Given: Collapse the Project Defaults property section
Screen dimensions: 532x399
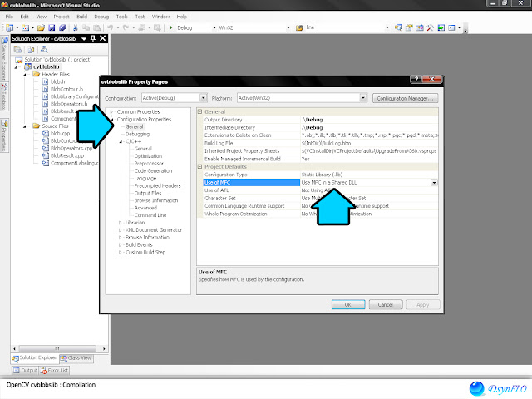Looking at the screenshot, I should (x=199, y=166).
